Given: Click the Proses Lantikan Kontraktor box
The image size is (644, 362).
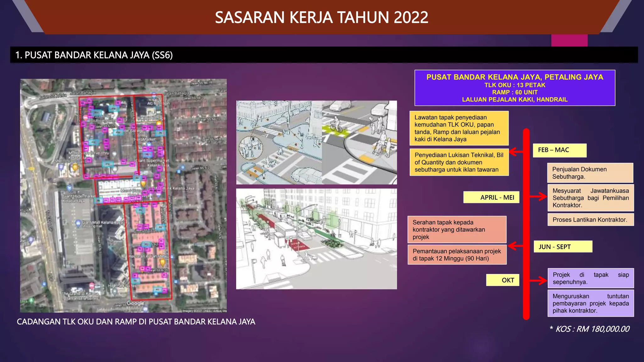Looking at the screenshot, I should [x=590, y=220].
